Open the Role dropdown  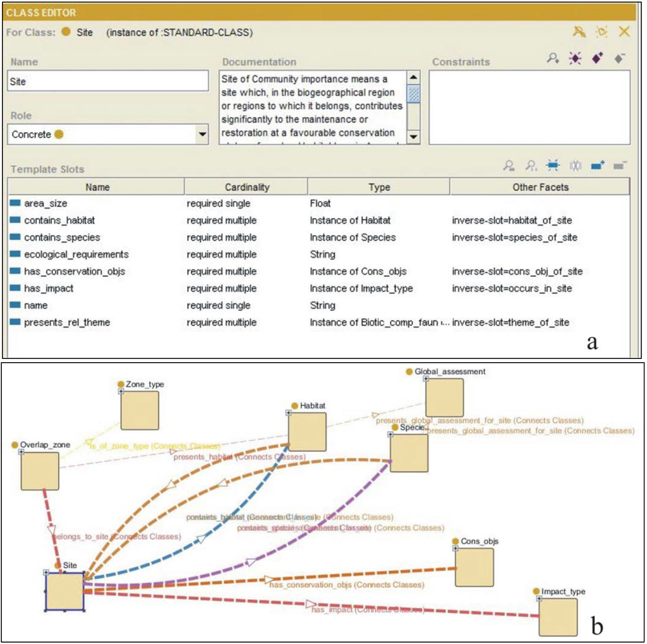point(202,135)
